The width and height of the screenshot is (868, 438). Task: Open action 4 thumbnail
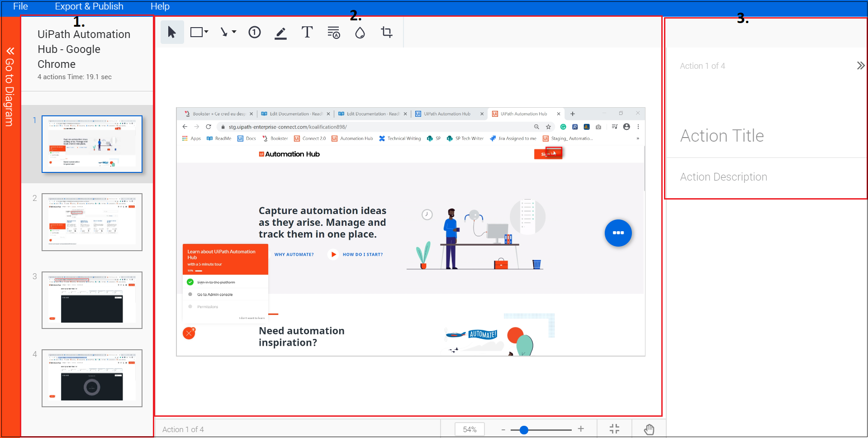[92, 378]
